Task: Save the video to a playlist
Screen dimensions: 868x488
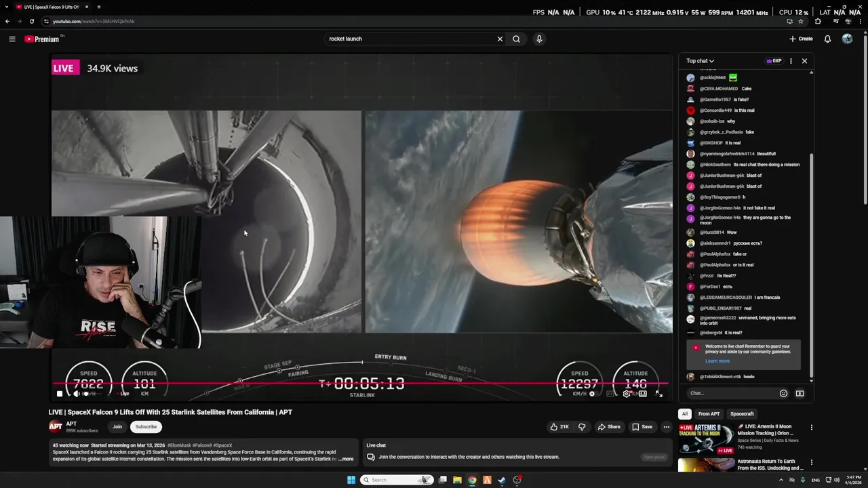Action: tap(642, 427)
